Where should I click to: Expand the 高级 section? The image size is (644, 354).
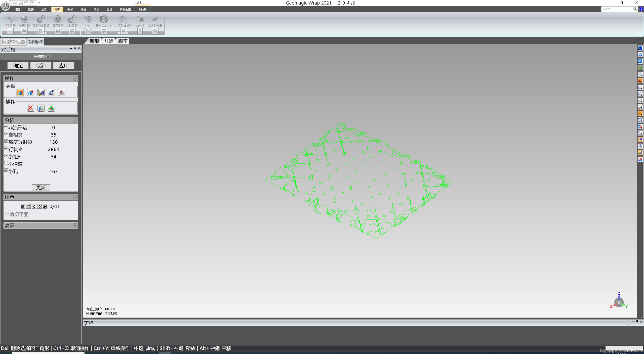[75, 226]
